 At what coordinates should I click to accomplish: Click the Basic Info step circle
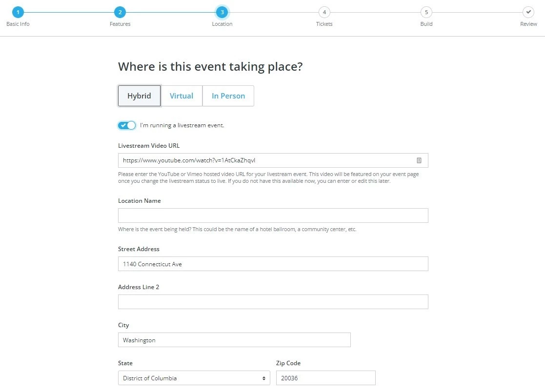18,12
